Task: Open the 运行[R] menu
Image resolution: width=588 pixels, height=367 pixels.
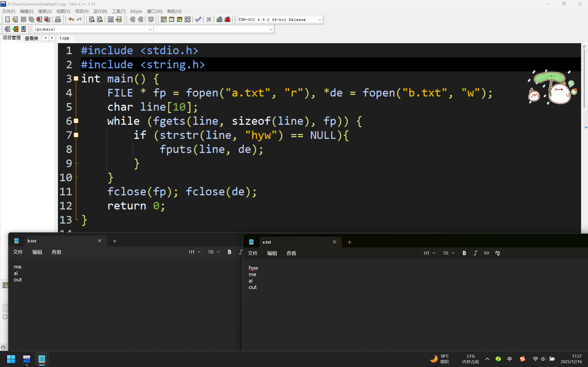Action: pyautogui.click(x=100, y=11)
